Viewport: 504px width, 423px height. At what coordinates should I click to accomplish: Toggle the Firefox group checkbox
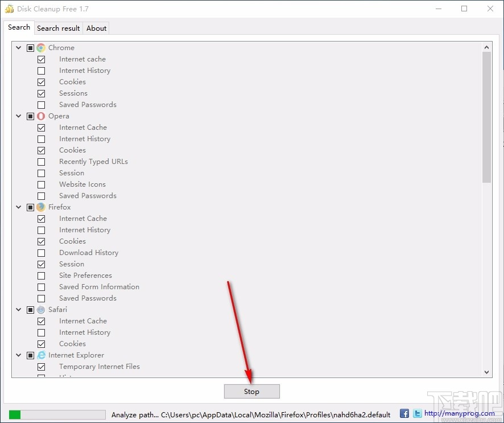pos(30,207)
